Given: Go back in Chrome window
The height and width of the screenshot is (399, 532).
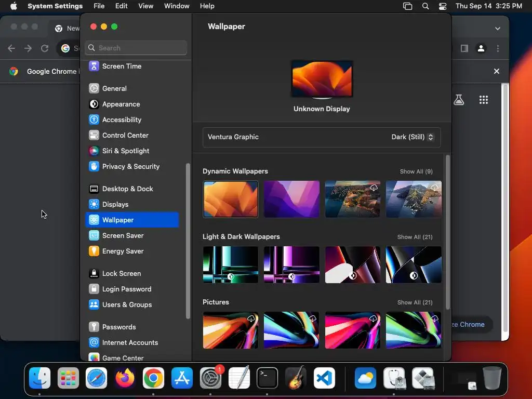Looking at the screenshot, I should click(11, 48).
